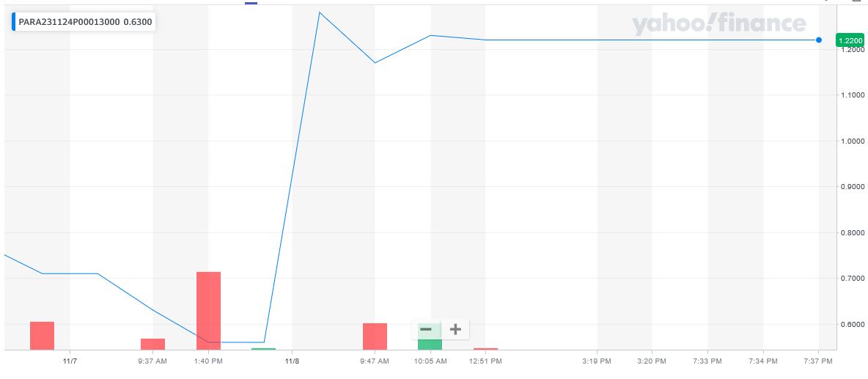
Task: Click the blue dot at line's end
Action: pos(819,40)
